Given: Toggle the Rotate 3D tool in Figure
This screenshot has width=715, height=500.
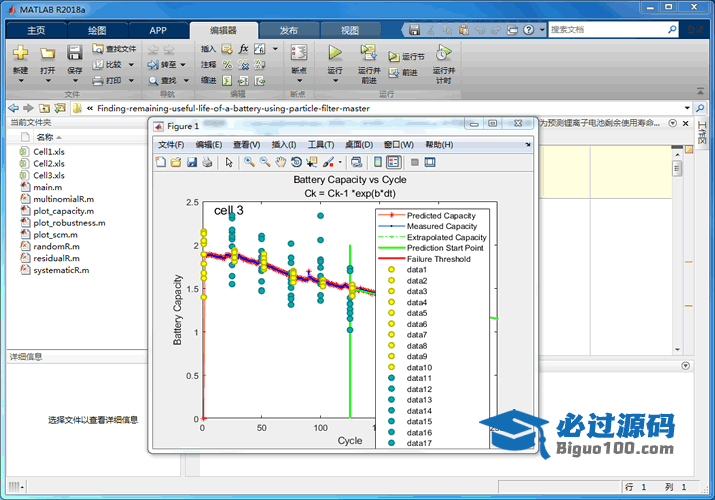Looking at the screenshot, I should [296, 162].
